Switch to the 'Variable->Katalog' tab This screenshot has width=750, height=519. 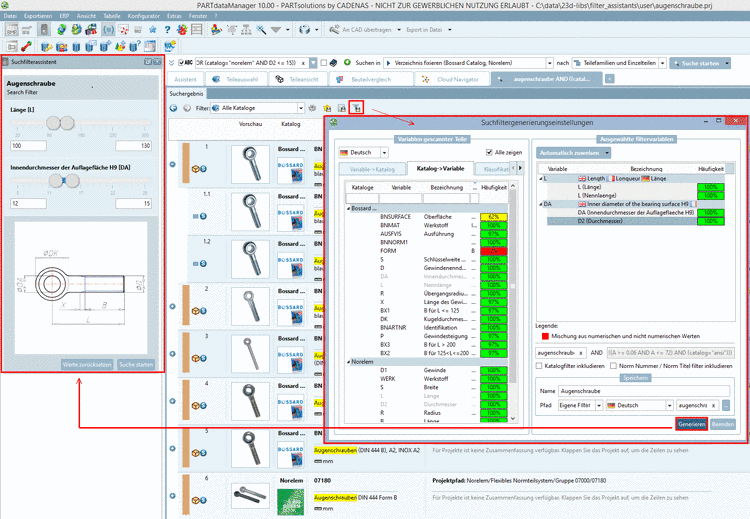pos(370,170)
